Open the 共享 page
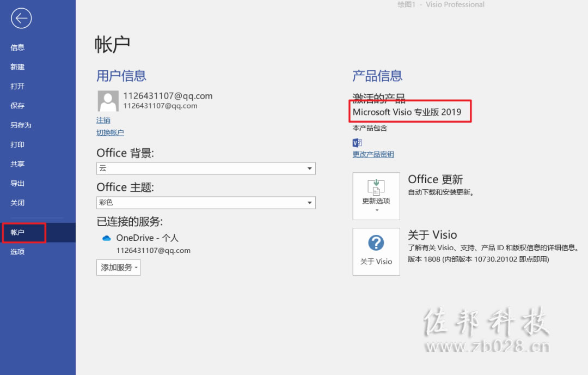588x375 pixels. [x=17, y=164]
